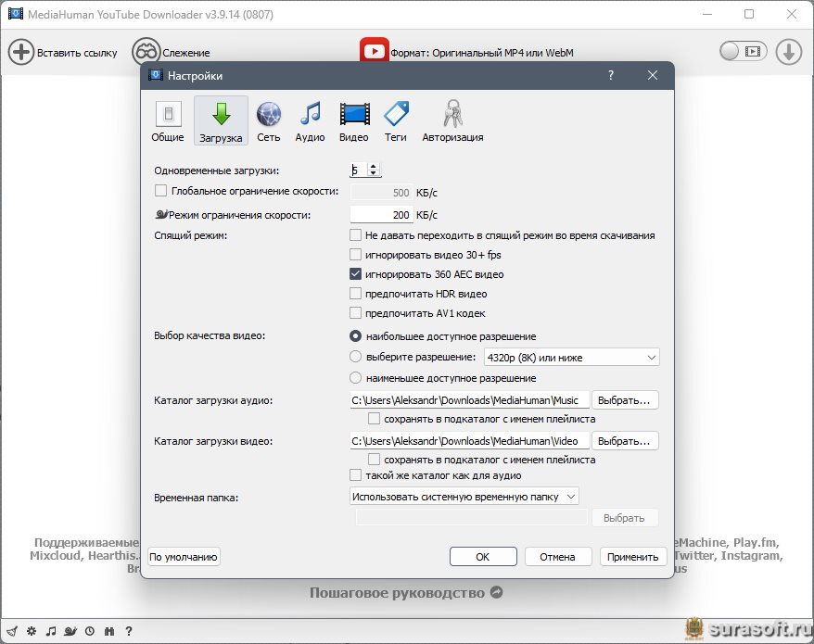Select выберите разрешение radio button
The image size is (814, 644).
pyautogui.click(x=356, y=357)
